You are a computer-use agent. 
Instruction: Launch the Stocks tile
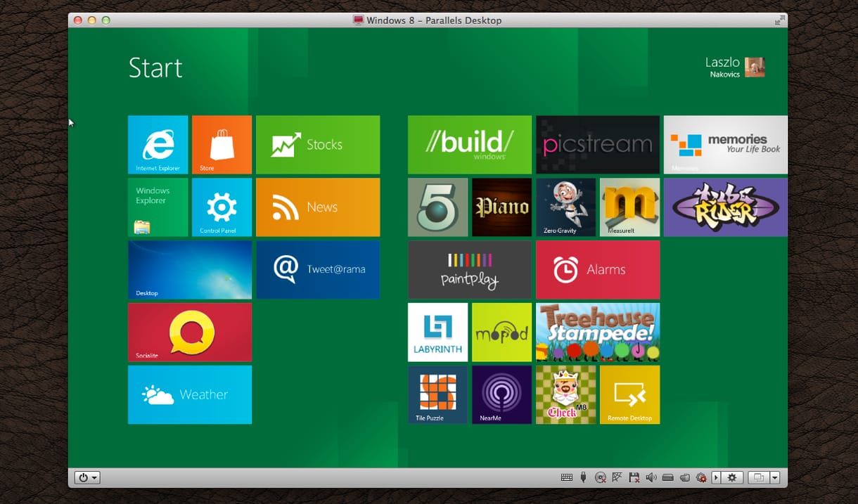click(318, 145)
